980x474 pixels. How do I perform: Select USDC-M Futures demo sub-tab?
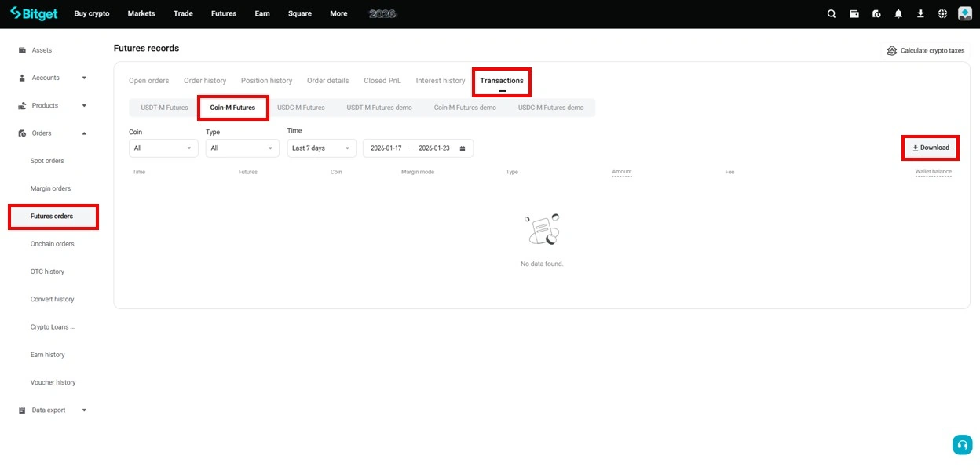click(x=550, y=108)
